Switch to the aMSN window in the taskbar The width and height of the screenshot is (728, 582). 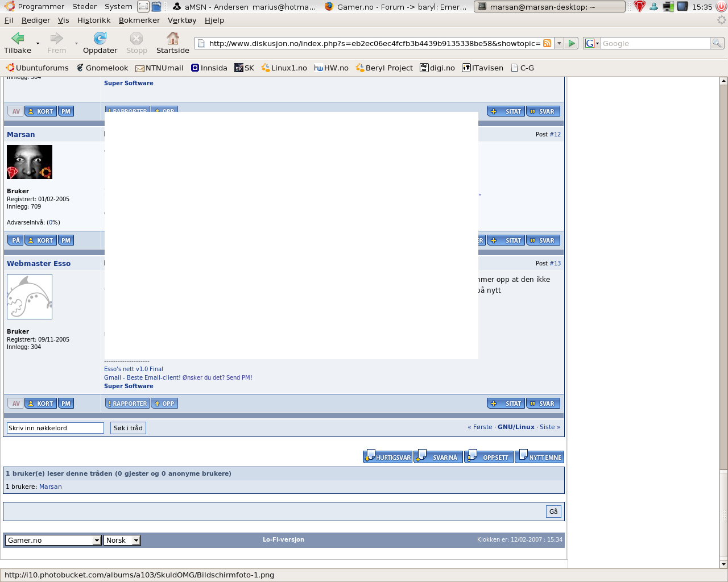(x=244, y=7)
